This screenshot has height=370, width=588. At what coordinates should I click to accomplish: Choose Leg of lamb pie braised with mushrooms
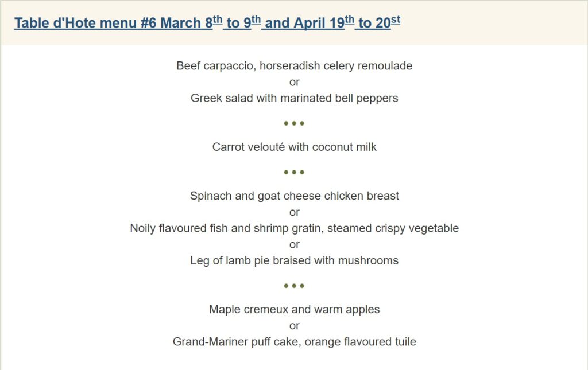(x=294, y=260)
